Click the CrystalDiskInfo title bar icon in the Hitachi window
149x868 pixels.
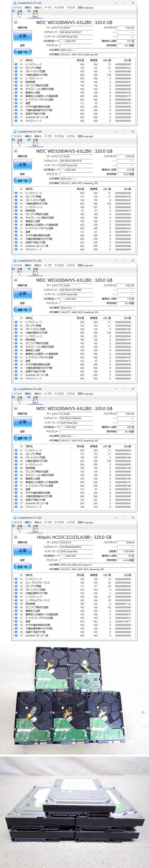tap(15, 518)
